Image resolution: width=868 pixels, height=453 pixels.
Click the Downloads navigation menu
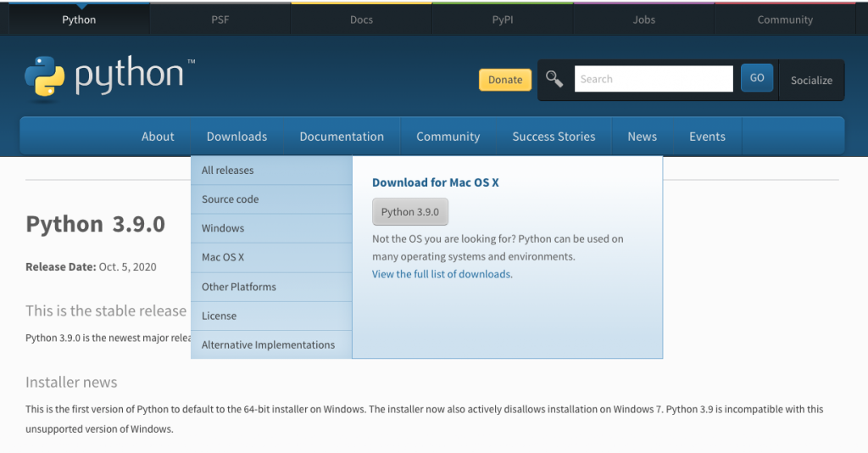click(237, 137)
